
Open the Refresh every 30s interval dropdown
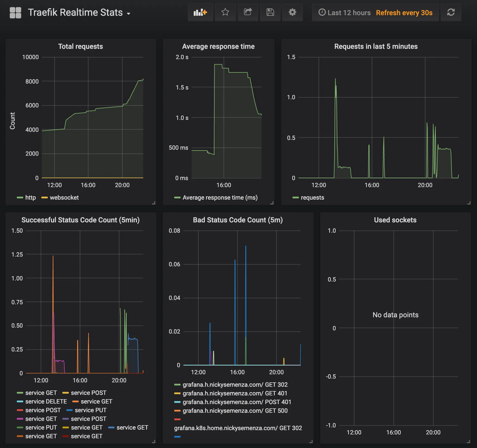coord(404,13)
